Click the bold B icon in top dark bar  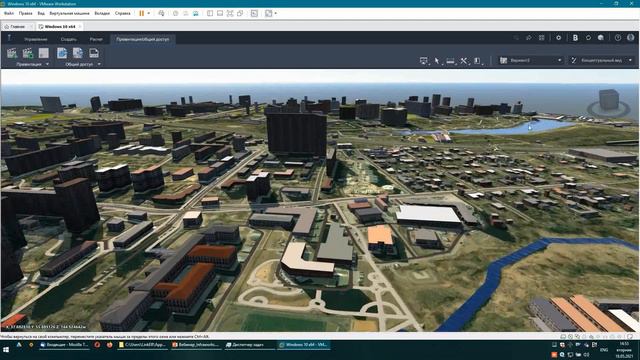pos(575,38)
